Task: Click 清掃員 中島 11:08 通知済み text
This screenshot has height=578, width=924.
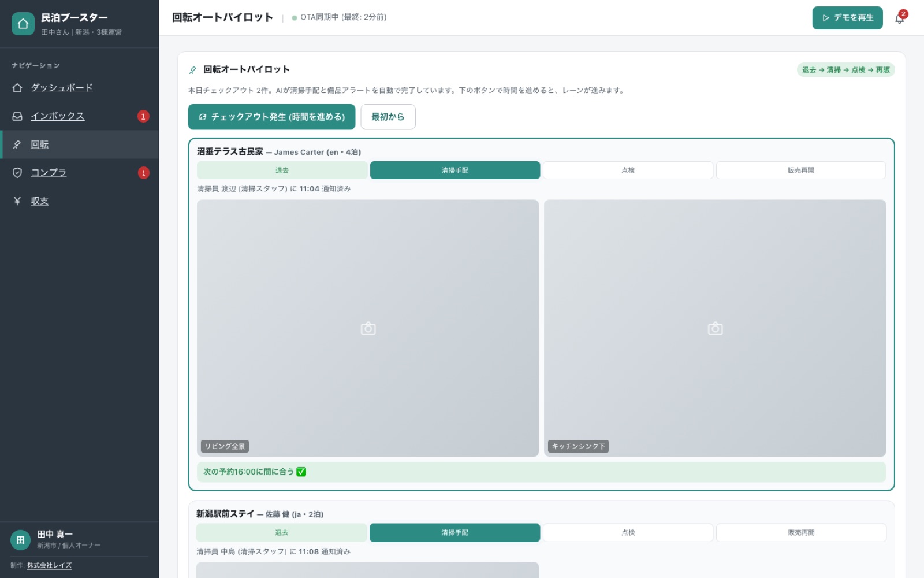Action: tap(274, 551)
